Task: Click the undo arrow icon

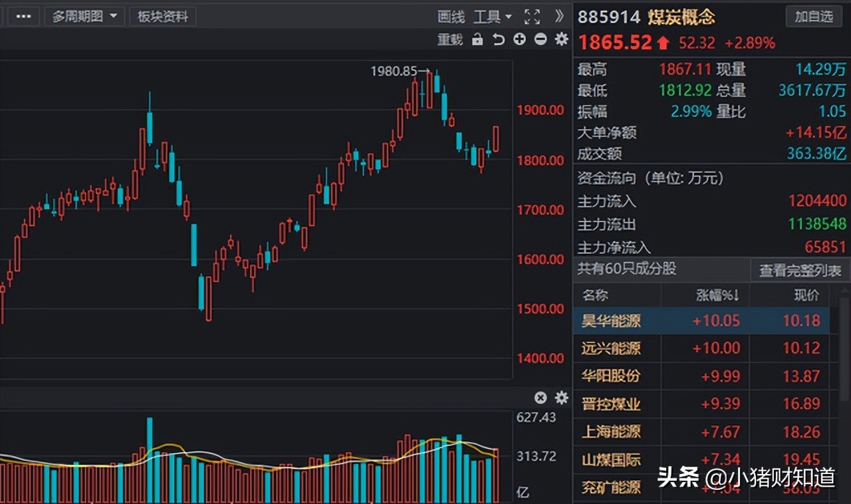Action: coord(497,40)
